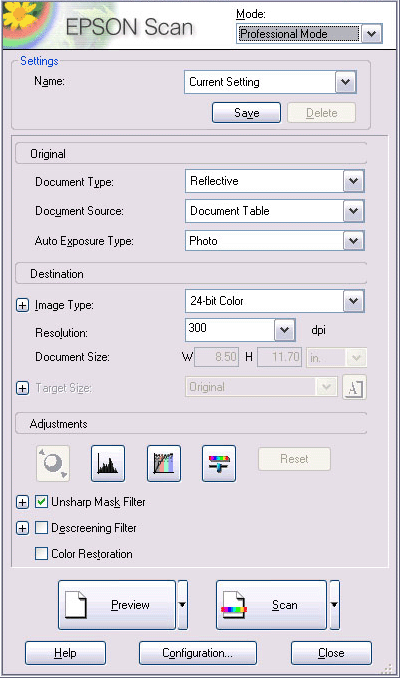Open the Target Size Original dropdown
400x678 pixels.
[261, 387]
